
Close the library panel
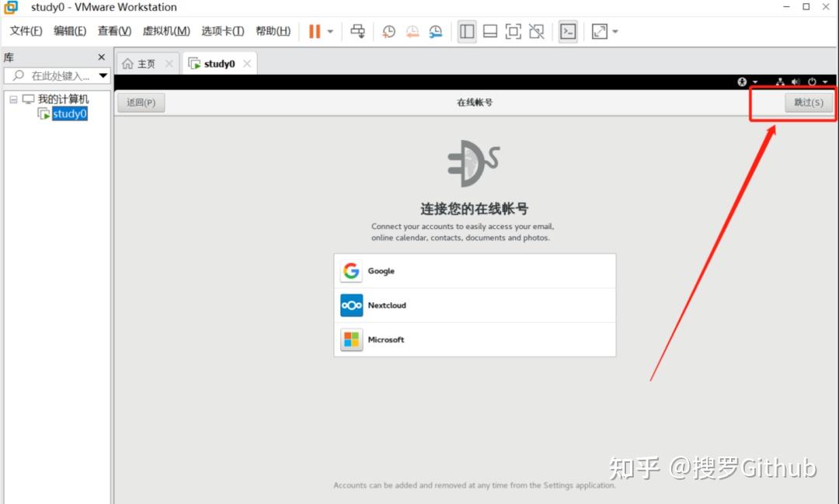click(101, 57)
